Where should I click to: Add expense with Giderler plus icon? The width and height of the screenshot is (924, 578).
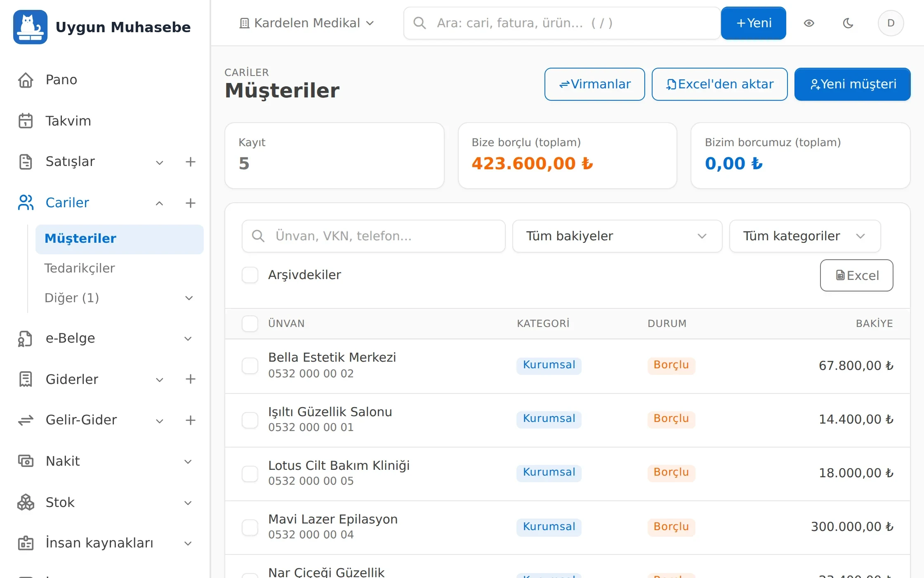pyautogui.click(x=190, y=379)
